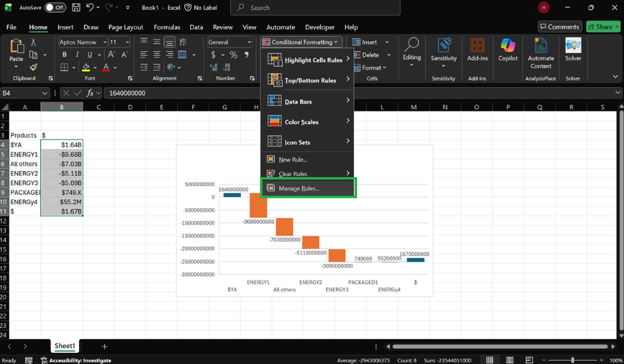Toggle Center alignment for the cell

point(155,54)
